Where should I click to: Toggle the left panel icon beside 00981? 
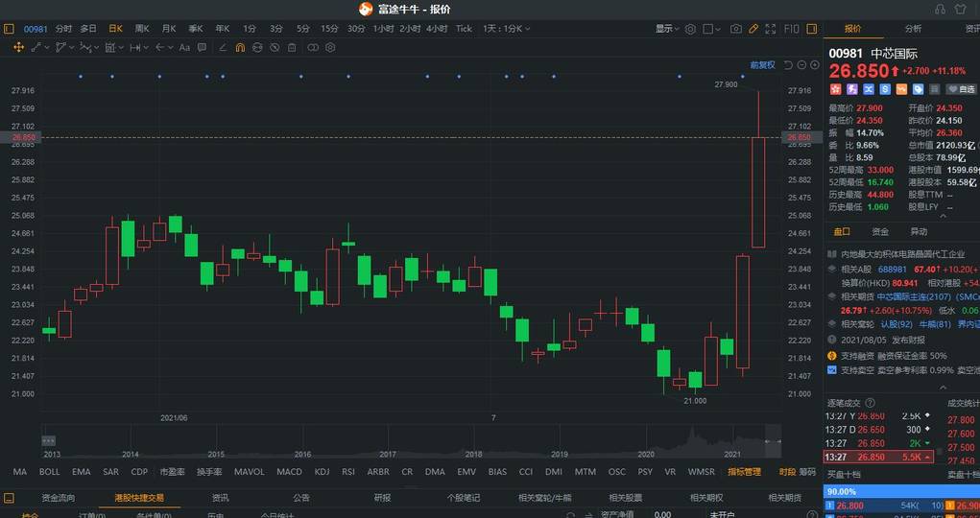pos(8,29)
